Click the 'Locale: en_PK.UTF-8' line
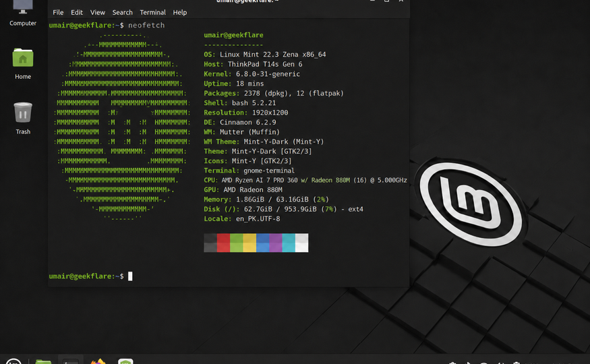 (242, 219)
